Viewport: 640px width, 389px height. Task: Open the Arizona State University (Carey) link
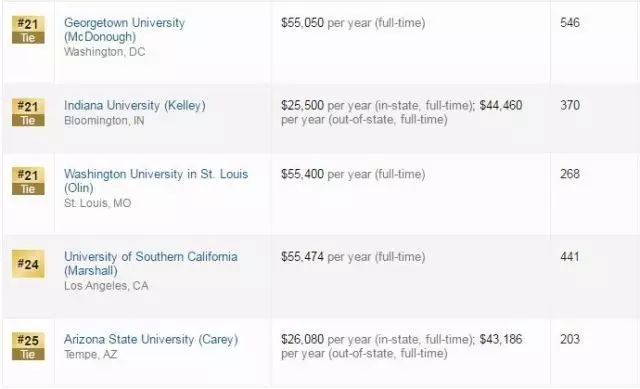pyautogui.click(x=151, y=340)
